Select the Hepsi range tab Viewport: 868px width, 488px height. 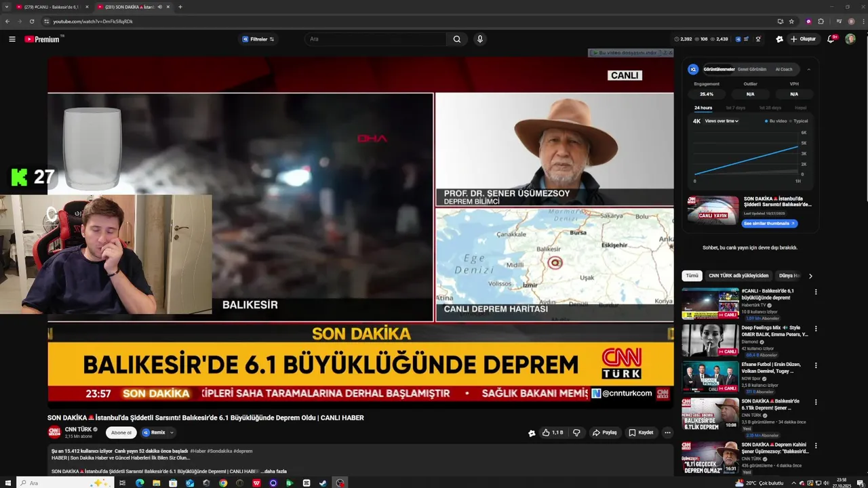pos(801,108)
